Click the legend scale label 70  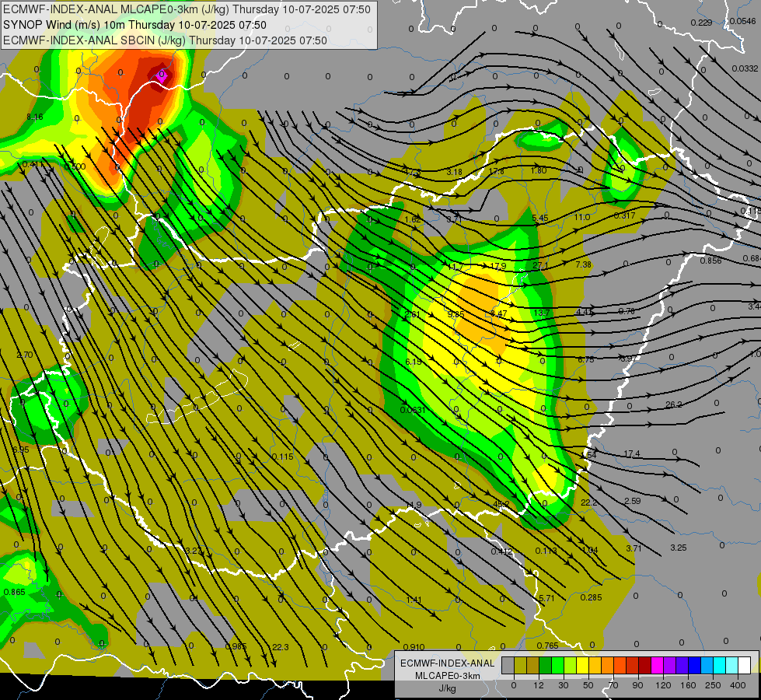point(613,685)
